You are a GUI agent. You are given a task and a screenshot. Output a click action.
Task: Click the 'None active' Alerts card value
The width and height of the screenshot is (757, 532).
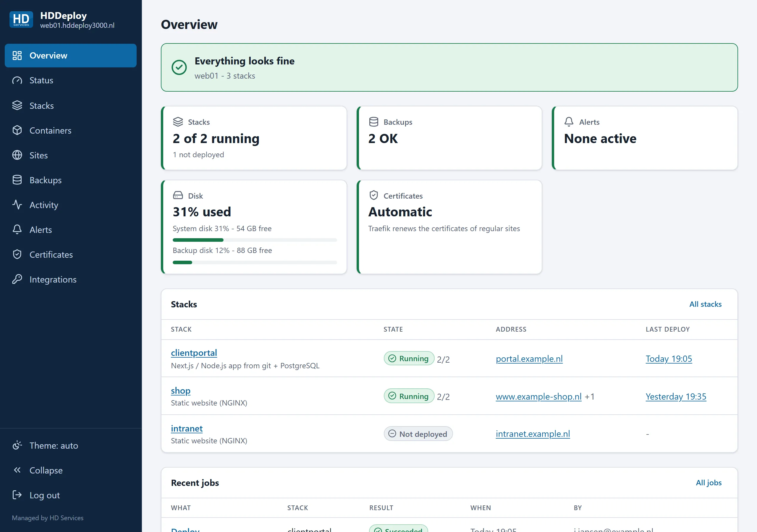(600, 138)
